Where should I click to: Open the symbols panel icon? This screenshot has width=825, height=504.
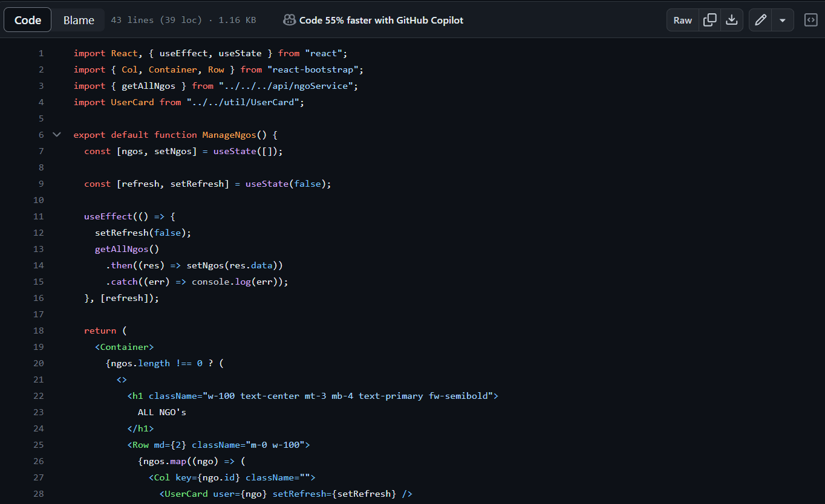point(810,20)
